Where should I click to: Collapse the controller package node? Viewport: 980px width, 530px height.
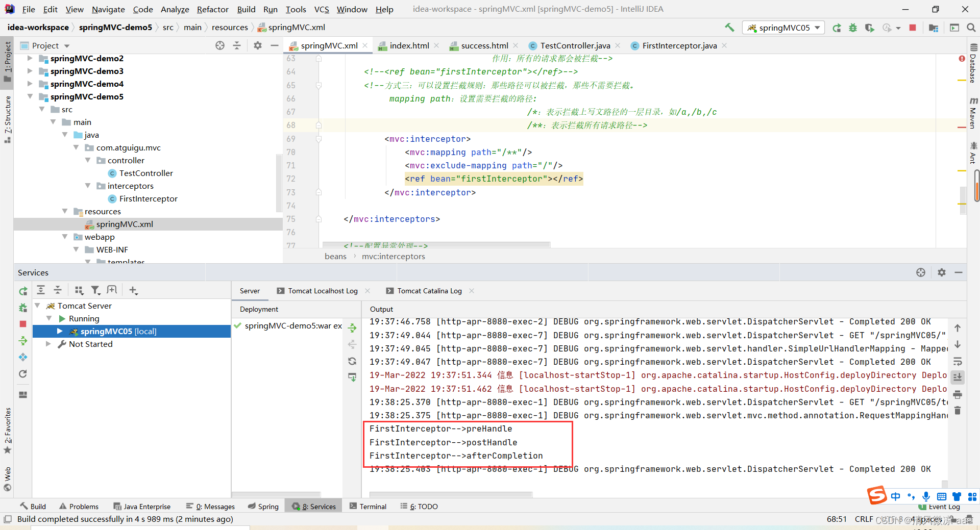click(x=88, y=160)
